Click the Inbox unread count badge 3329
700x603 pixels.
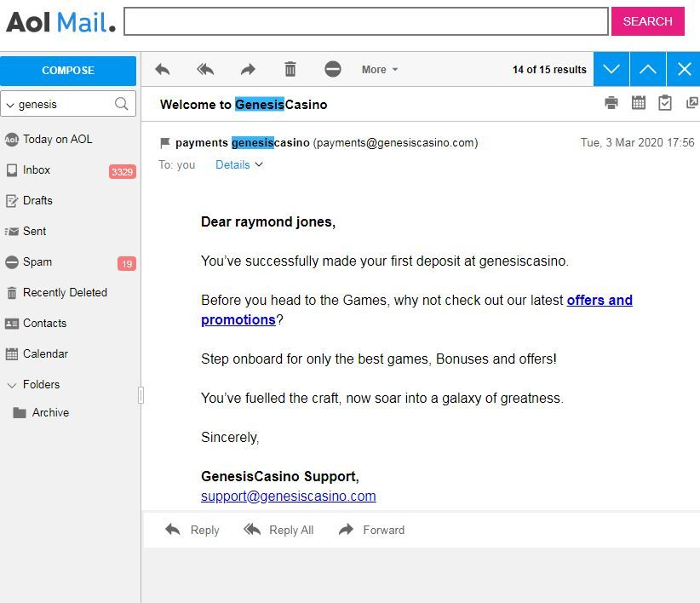pos(122,172)
